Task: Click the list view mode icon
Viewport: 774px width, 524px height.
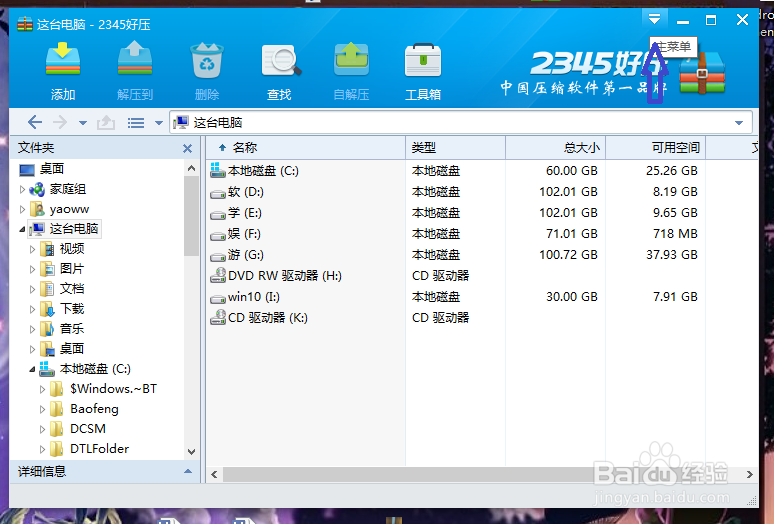Action: click(136, 122)
